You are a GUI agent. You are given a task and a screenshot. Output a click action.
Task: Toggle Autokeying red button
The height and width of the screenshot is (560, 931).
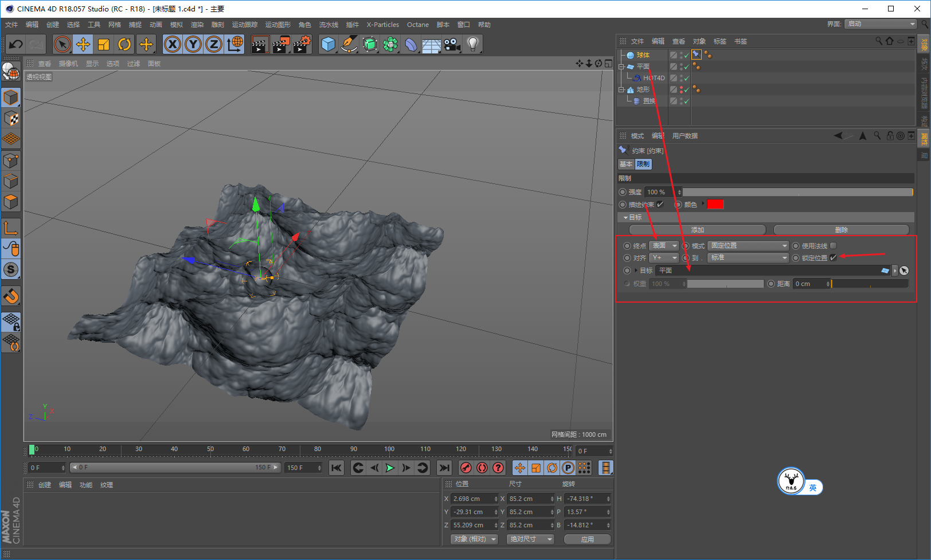[x=482, y=468]
